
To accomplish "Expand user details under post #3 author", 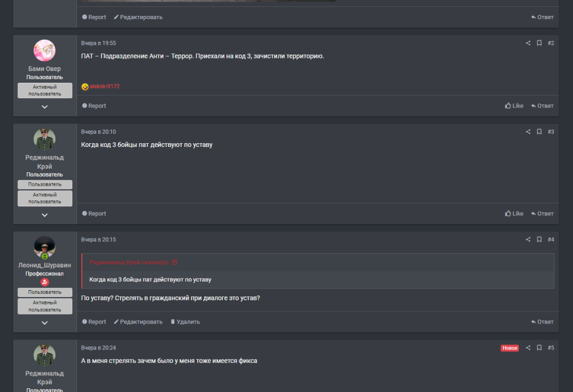I will coord(45,215).
